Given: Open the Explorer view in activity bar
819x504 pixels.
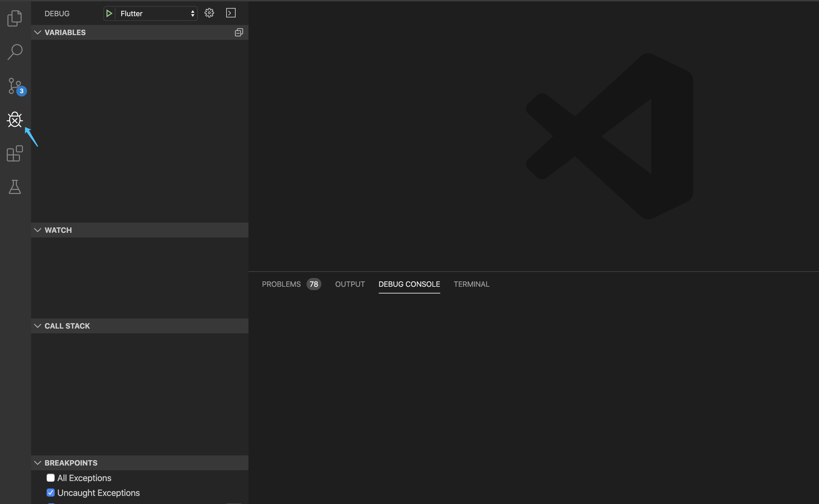Looking at the screenshot, I should (x=15, y=18).
